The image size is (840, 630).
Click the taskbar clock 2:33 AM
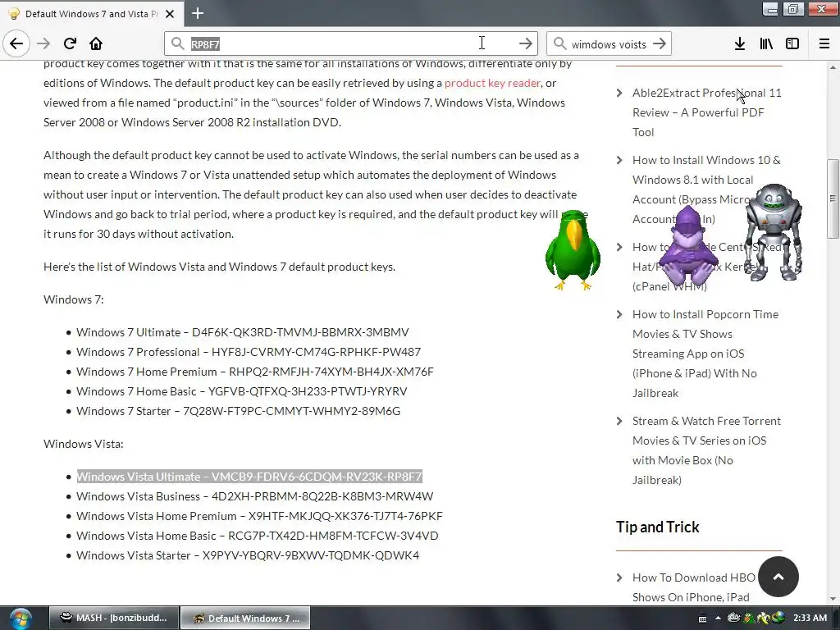[x=810, y=618]
